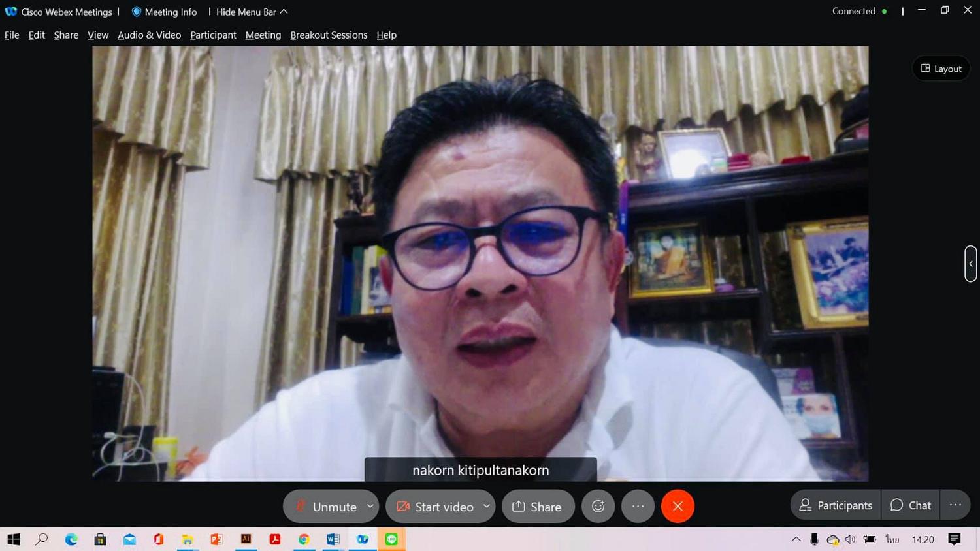
Task: Open the View menu
Action: coord(98,35)
